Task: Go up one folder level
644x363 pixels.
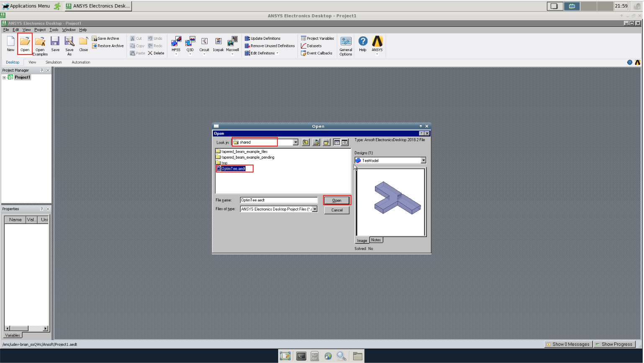Action: coord(306,142)
